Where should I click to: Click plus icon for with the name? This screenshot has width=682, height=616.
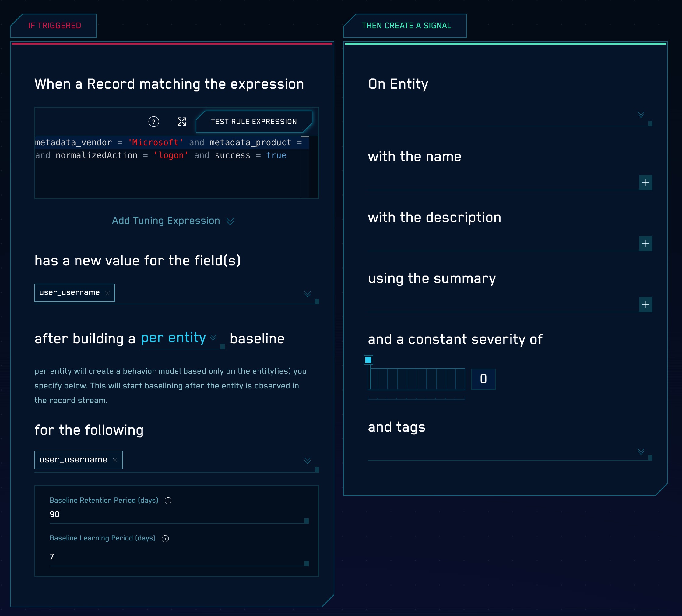point(645,183)
